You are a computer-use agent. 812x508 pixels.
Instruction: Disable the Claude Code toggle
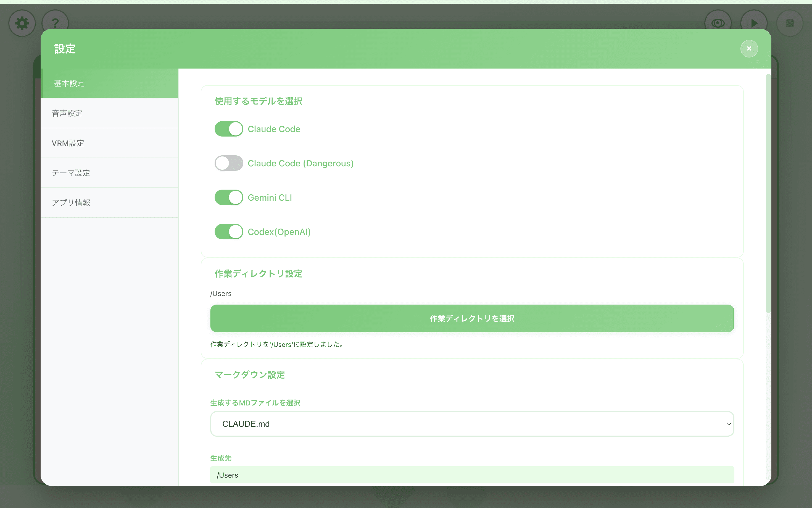[229, 129]
